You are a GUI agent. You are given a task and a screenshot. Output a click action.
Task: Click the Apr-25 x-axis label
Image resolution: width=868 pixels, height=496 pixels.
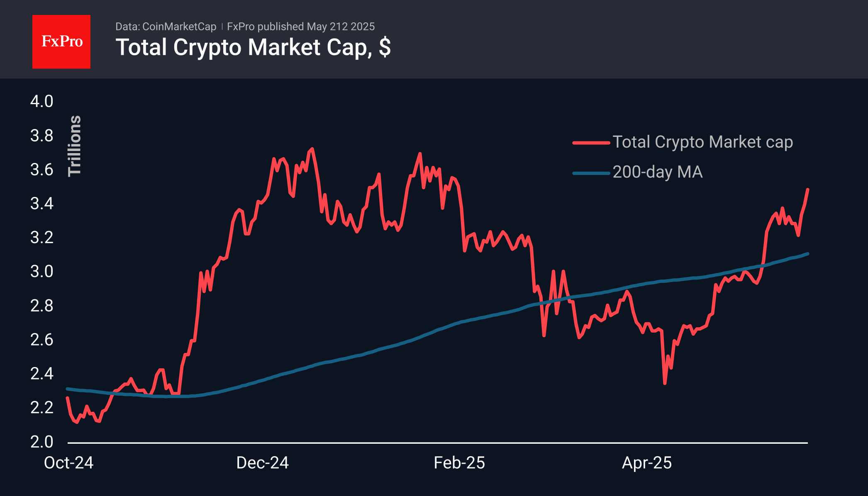[x=647, y=463]
